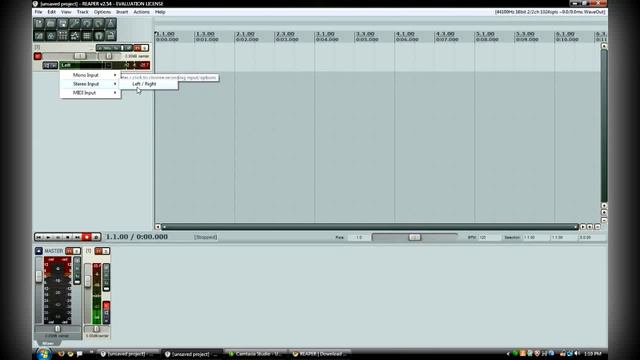The width and height of the screenshot is (640, 360).
Task: Open the Edit menu
Action: (x=51, y=12)
